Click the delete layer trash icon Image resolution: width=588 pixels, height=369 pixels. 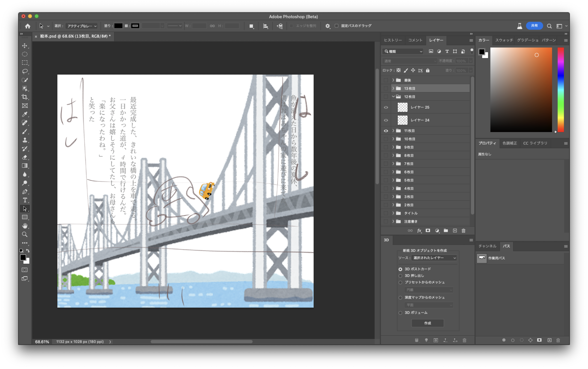click(x=464, y=231)
